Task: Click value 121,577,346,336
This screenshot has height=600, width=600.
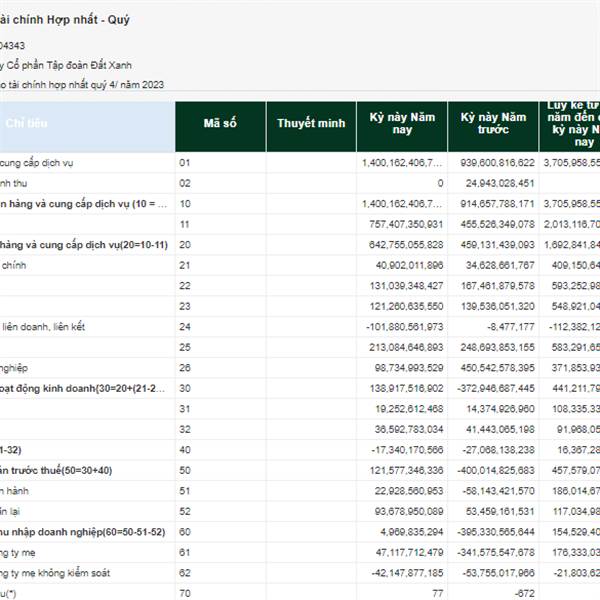Action: pyautogui.click(x=406, y=470)
